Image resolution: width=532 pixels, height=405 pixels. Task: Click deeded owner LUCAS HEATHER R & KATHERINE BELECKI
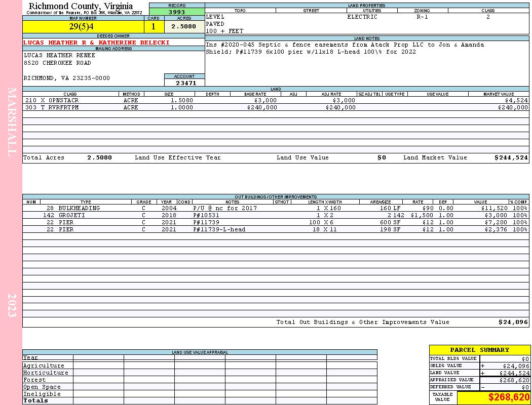pos(96,43)
